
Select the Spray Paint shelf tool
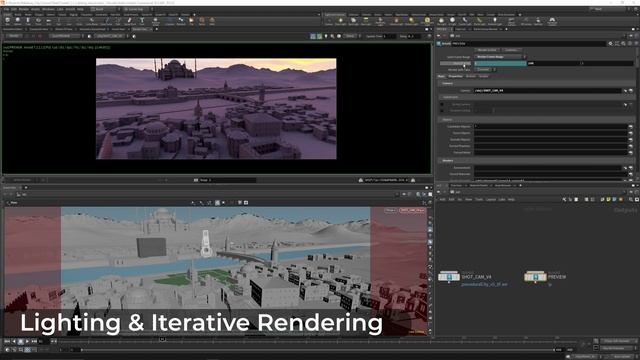(x=130, y=20)
